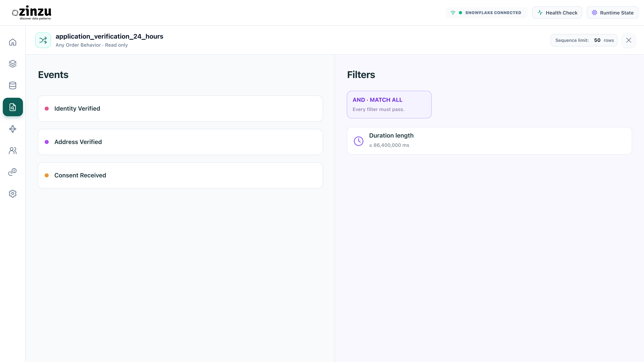The width and height of the screenshot is (644, 362).
Task: Close the sequence detail panel
Action: [x=629, y=40]
